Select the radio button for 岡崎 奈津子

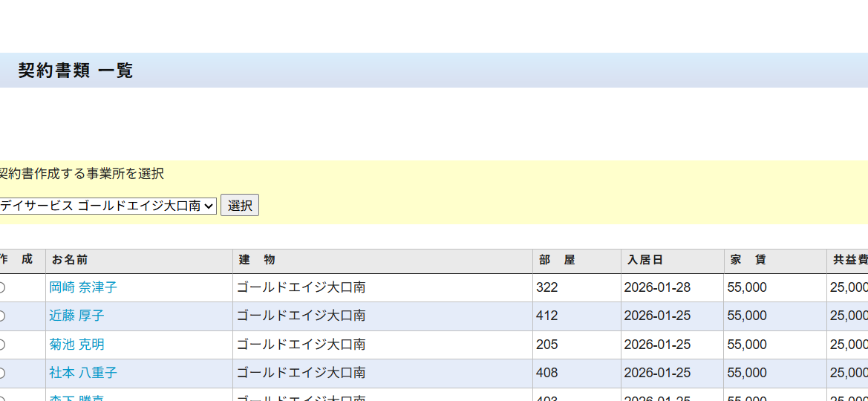tap(2, 287)
